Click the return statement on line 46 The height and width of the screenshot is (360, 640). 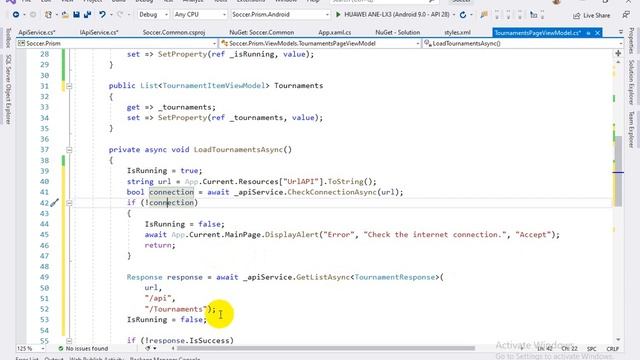(x=160, y=245)
